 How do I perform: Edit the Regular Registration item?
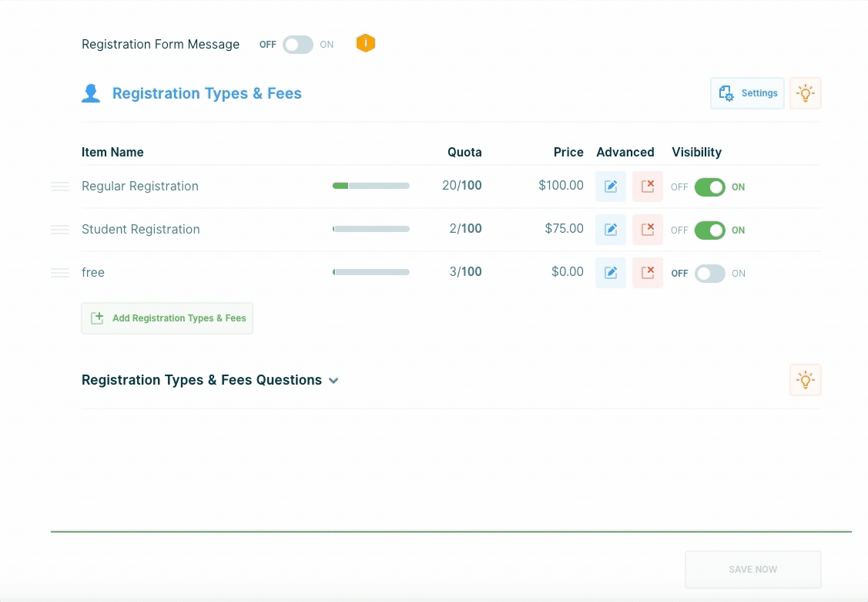pos(611,187)
